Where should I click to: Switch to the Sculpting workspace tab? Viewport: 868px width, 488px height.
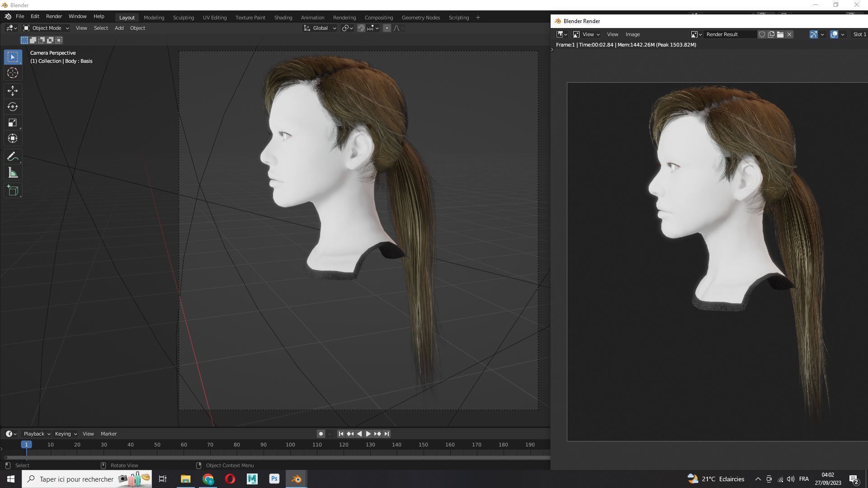pyautogui.click(x=184, y=18)
